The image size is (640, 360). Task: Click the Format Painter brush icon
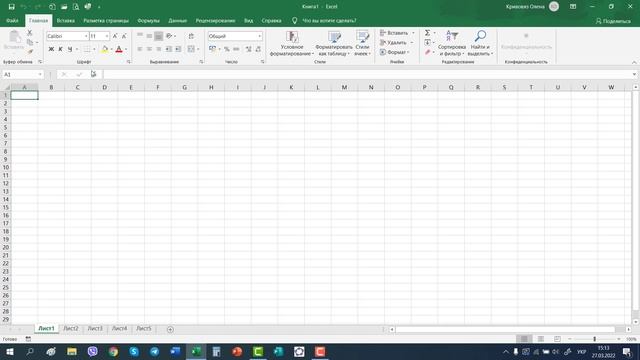[x=30, y=52]
